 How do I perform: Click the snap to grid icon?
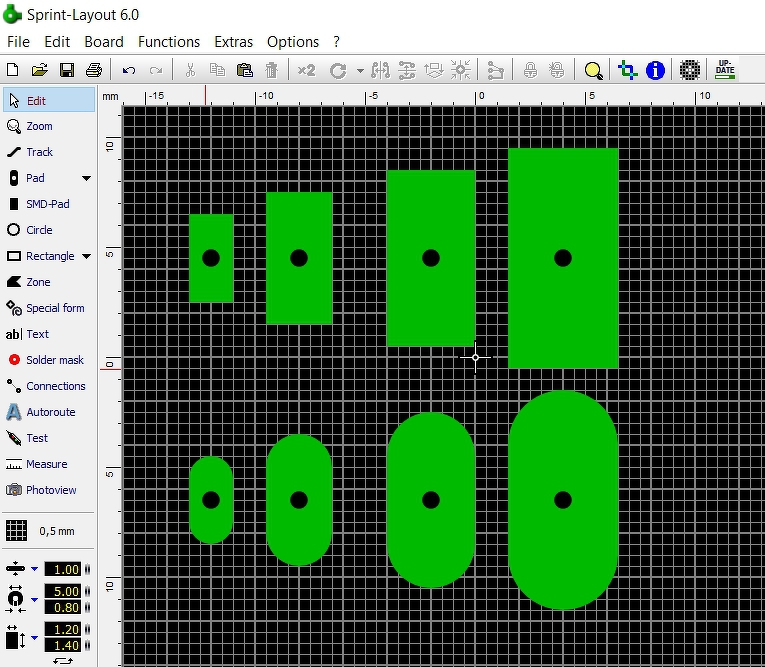tap(461, 70)
